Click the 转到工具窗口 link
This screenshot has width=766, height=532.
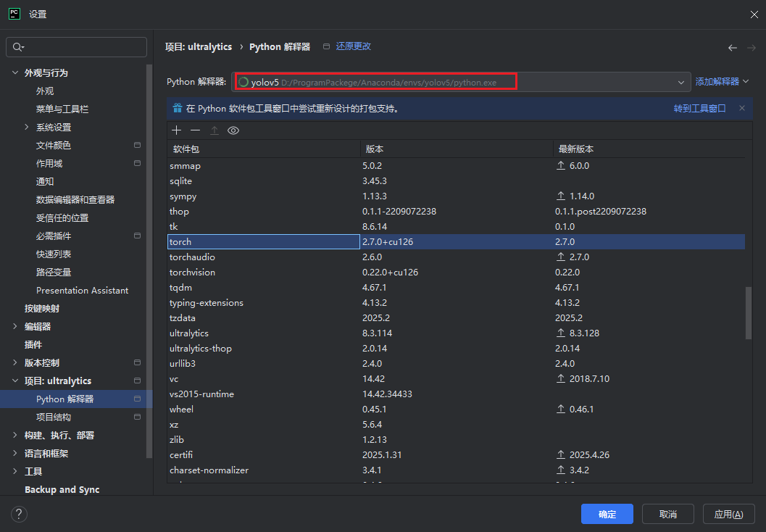(699, 109)
